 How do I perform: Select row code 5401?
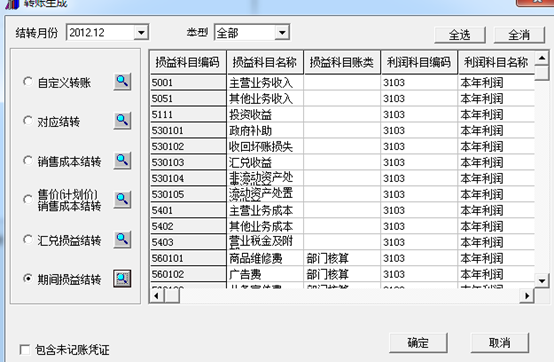click(188, 210)
